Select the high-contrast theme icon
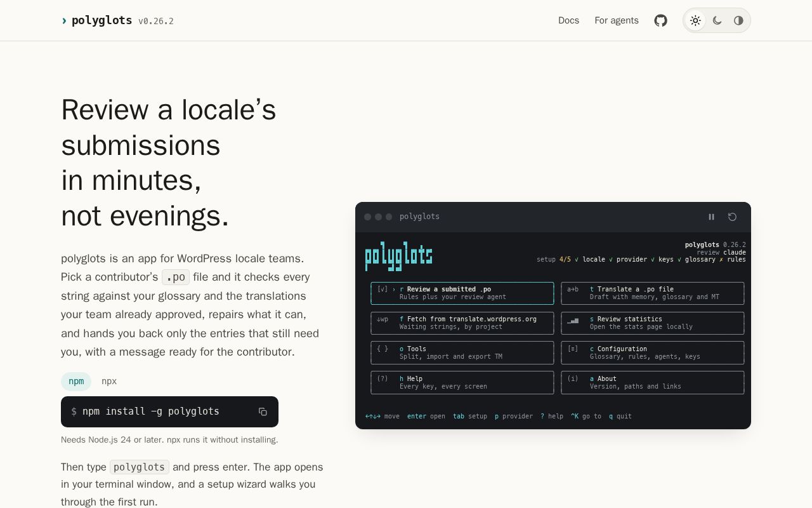The width and height of the screenshot is (812, 508). pyautogui.click(x=738, y=20)
